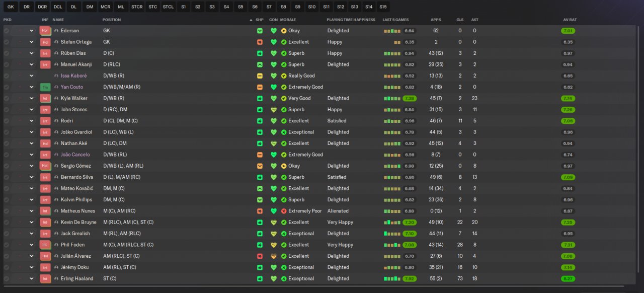Toggle Stefan Ortega's picked checkmark
The height and width of the screenshot is (293, 644).
tap(7, 42)
